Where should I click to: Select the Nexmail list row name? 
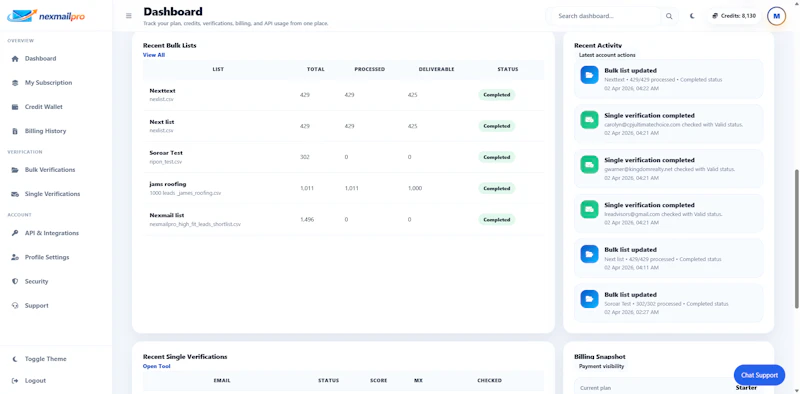(x=167, y=215)
